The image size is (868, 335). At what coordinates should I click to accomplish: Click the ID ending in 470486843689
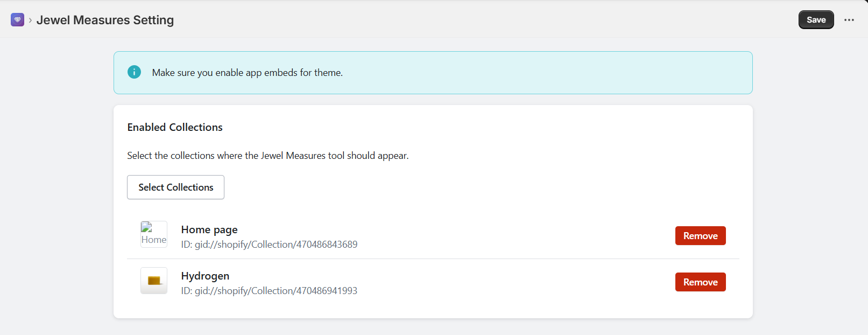pos(269,245)
